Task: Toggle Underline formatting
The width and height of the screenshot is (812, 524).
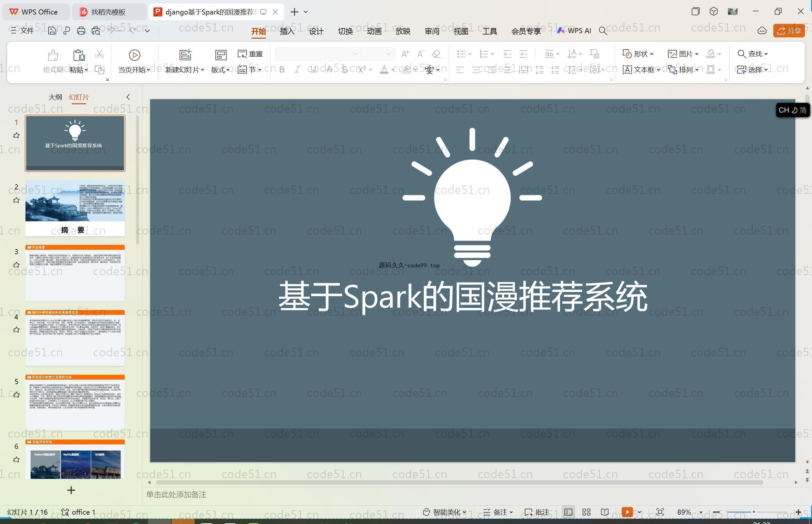Action: point(313,69)
